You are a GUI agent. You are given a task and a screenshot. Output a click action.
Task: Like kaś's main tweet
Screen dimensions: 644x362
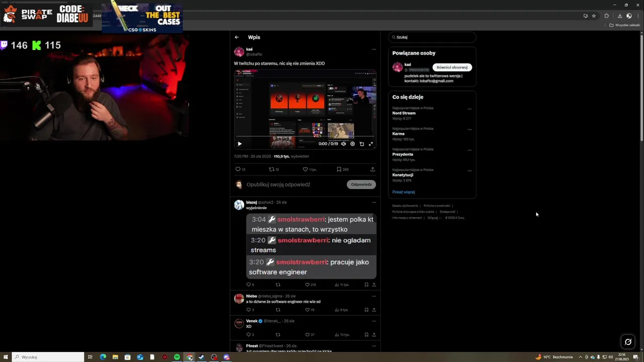pyautogui.click(x=309, y=169)
